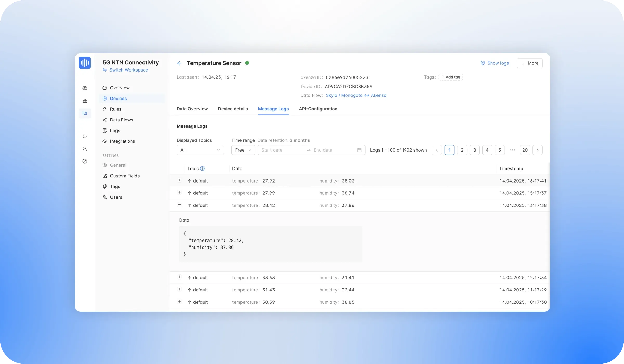Click the Overview gauge icon
This screenshot has height=364, width=624.
(105, 88)
